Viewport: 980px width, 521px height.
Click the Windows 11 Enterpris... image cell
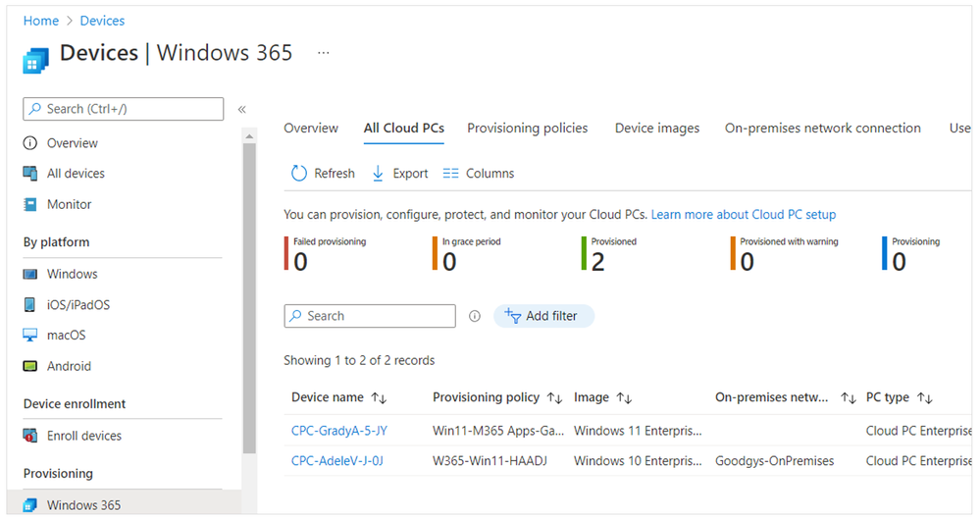638,431
